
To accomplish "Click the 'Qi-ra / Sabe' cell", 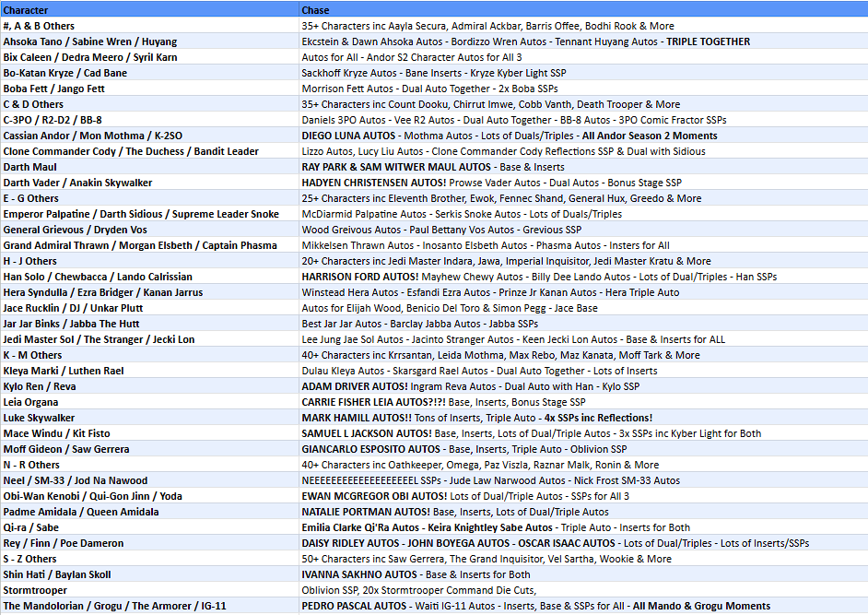I will [149, 528].
